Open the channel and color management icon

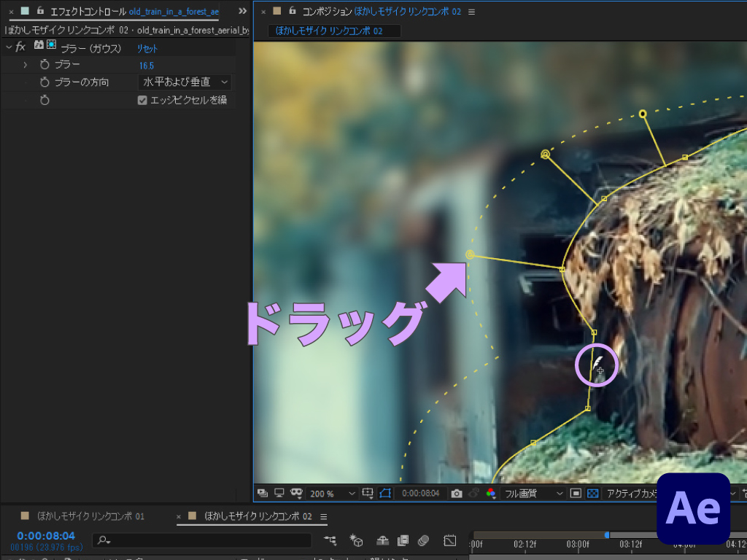490,494
